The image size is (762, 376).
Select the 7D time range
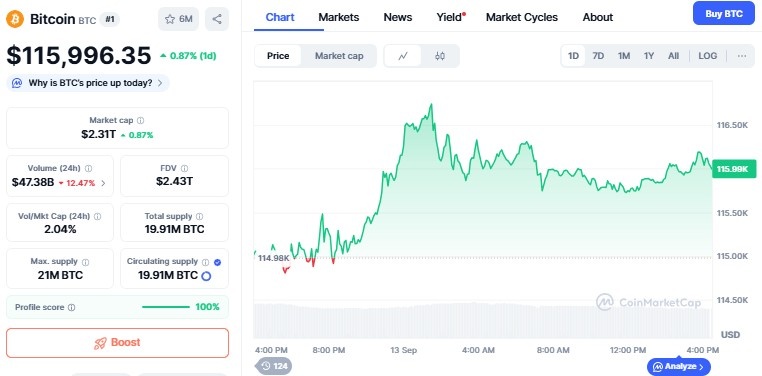coord(598,56)
